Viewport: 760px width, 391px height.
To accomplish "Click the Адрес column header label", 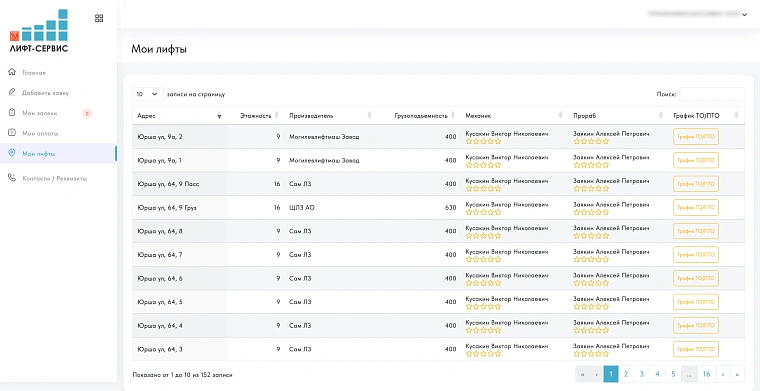I will (x=146, y=116).
